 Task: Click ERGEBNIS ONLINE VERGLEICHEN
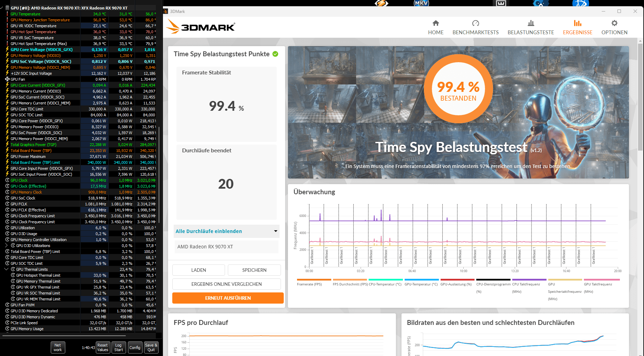click(x=226, y=284)
